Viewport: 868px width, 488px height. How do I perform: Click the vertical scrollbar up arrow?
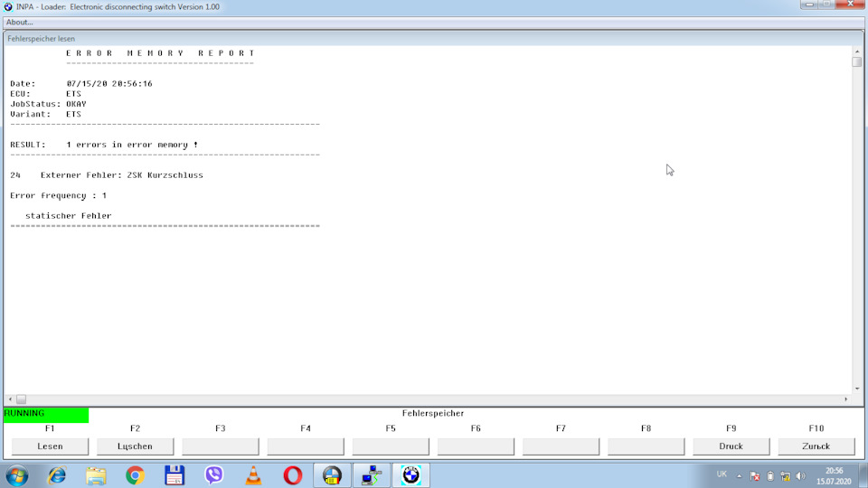point(857,51)
